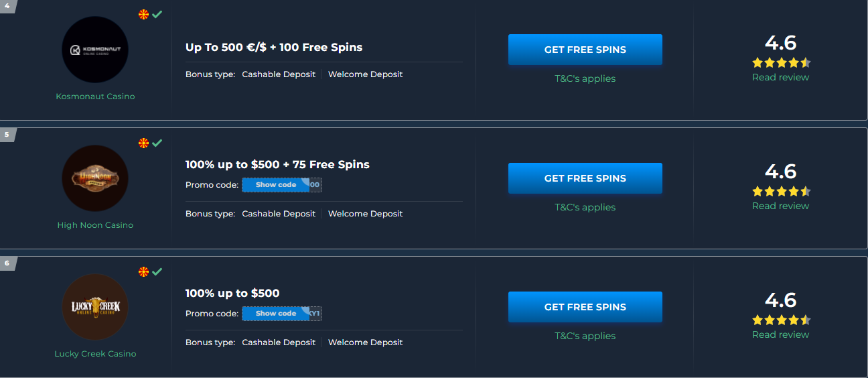Click the green checkmark on Lucky Creek Casino
The width and height of the screenshot is (868, 378).
(157, 271)
